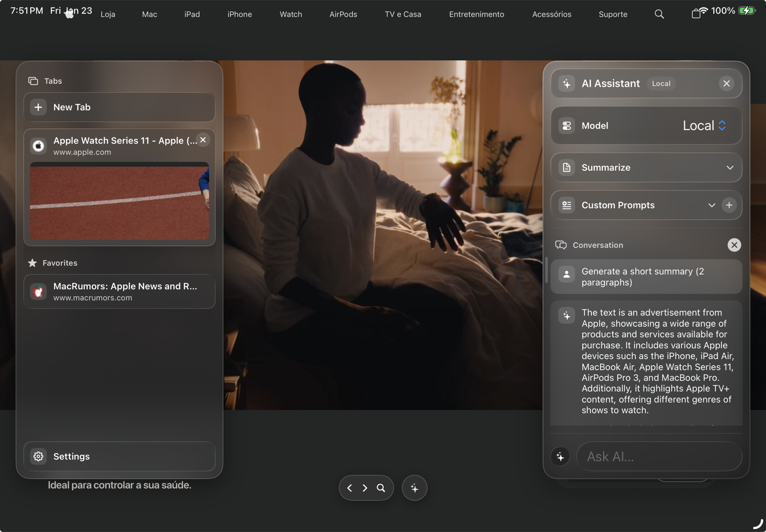Open the search icon in bottom toolbar
Screen dimensions: 766x532
(381, 488)
